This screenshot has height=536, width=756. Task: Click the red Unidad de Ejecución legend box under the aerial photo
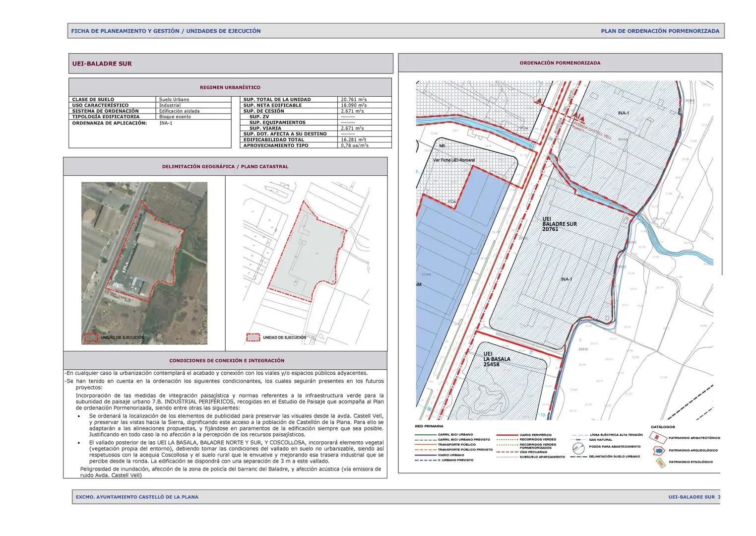pyautogui.click(x=91, y=337)
